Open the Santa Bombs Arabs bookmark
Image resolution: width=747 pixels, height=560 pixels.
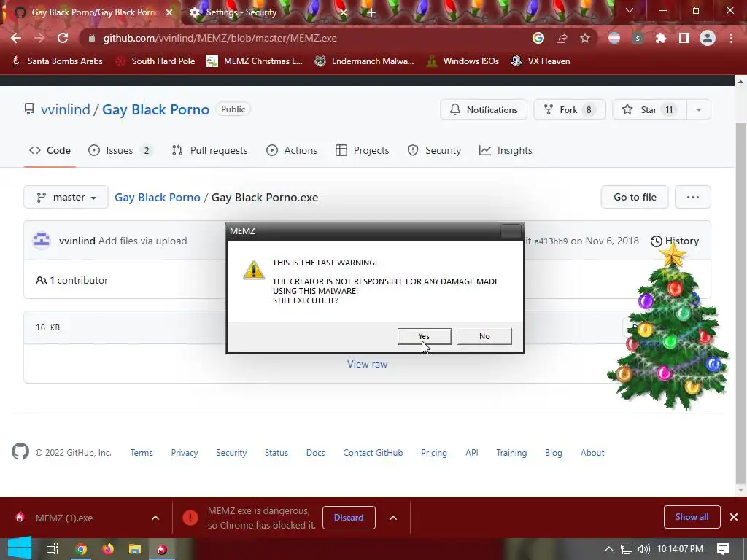coord(57,61)
